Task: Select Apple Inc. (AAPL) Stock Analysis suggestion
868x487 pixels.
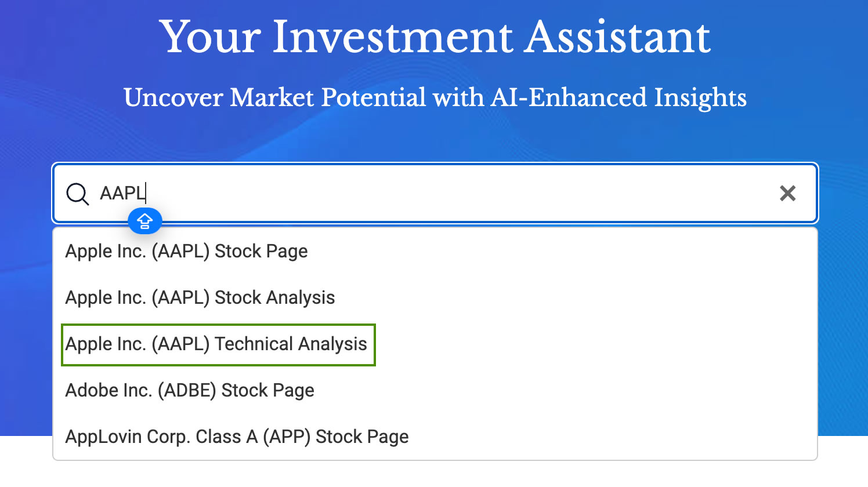Action: (200, 298)
